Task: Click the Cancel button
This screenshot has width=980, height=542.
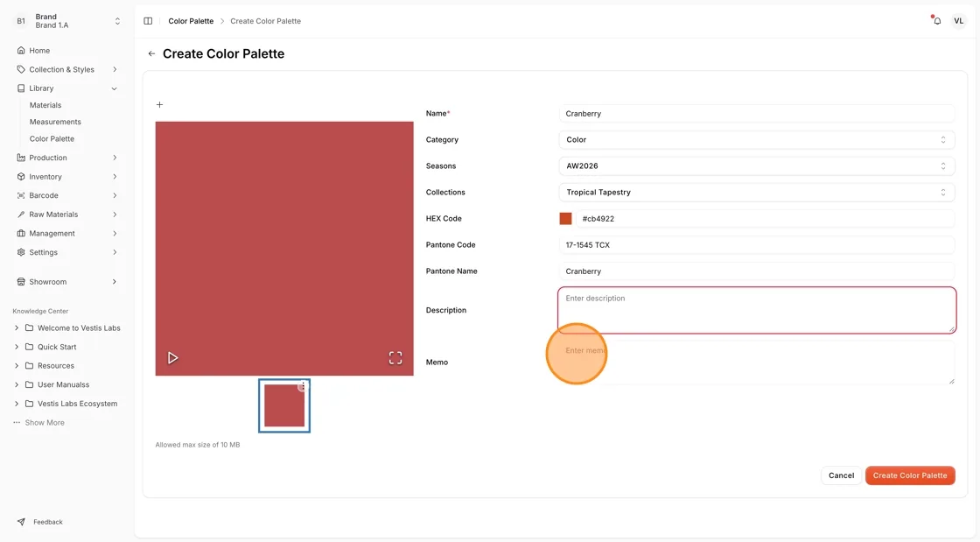Action: click(x=841, y=475)
